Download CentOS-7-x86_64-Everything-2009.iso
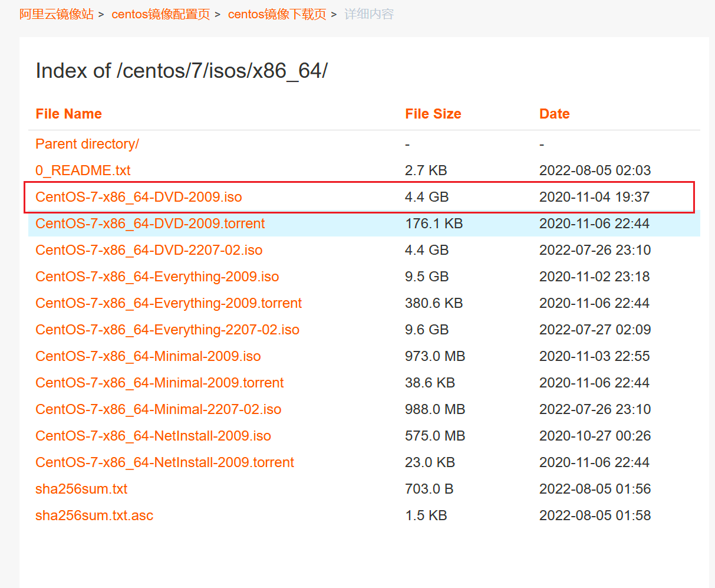 point(157,277)
